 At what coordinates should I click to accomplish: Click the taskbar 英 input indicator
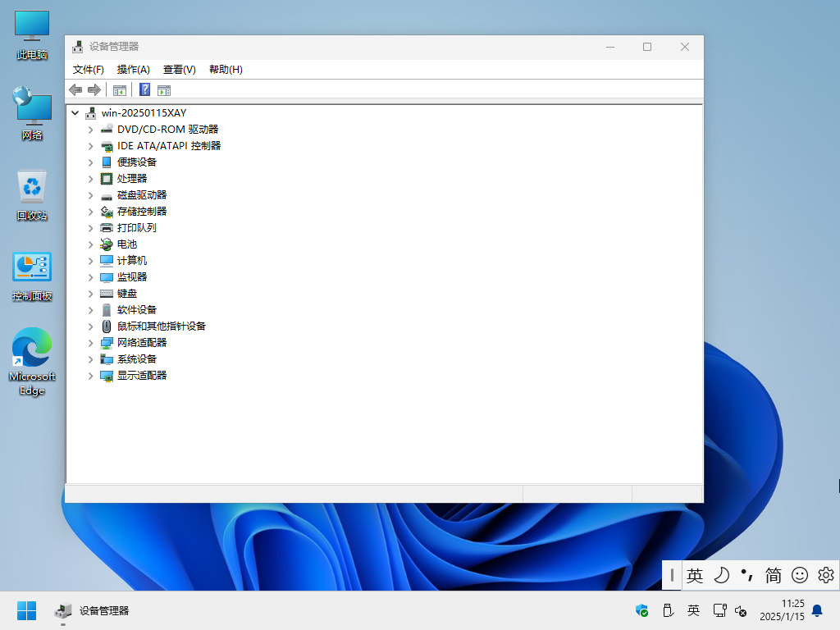694,610
